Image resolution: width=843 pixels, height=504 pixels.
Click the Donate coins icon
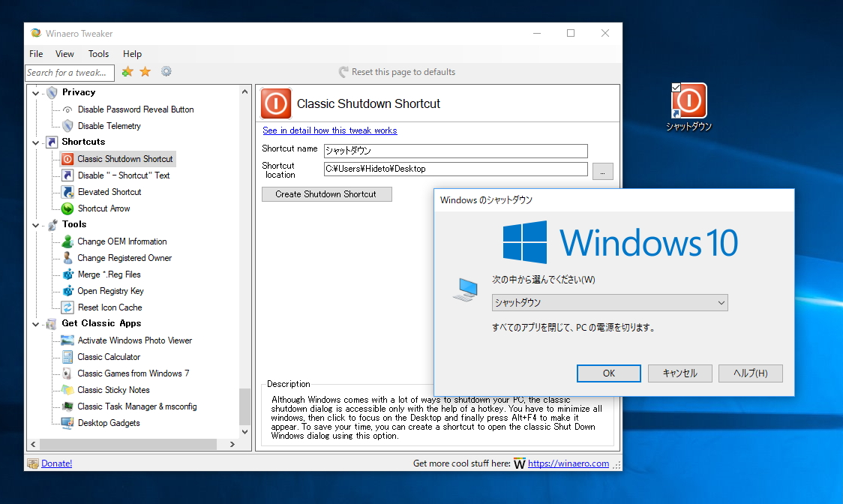coord(33,463)
